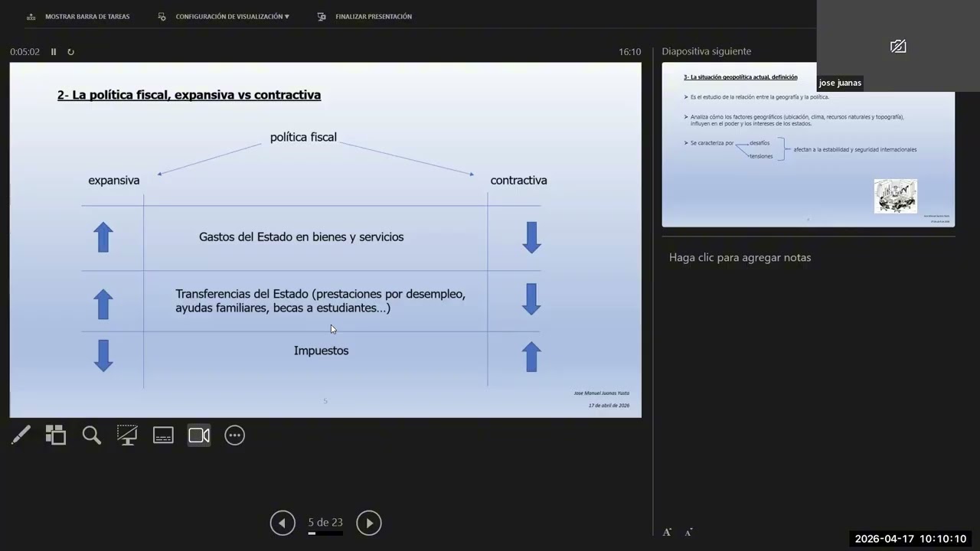Toggle the camera button in bottom toolbar

[199, 435]
